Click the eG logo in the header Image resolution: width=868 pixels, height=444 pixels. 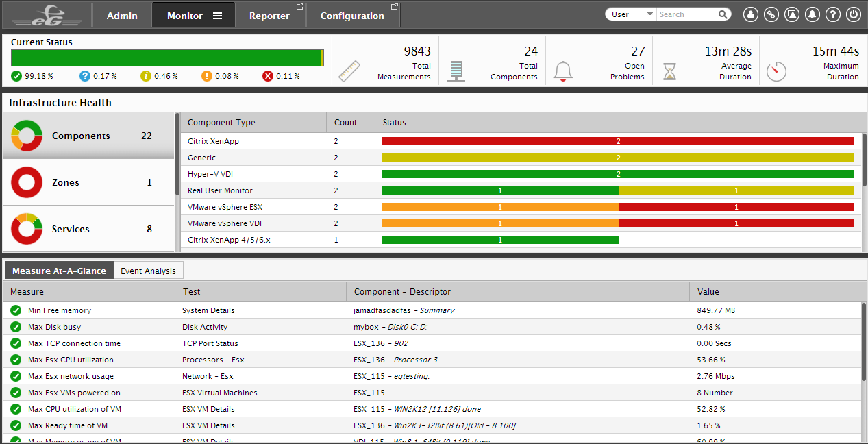pos(47,14)
